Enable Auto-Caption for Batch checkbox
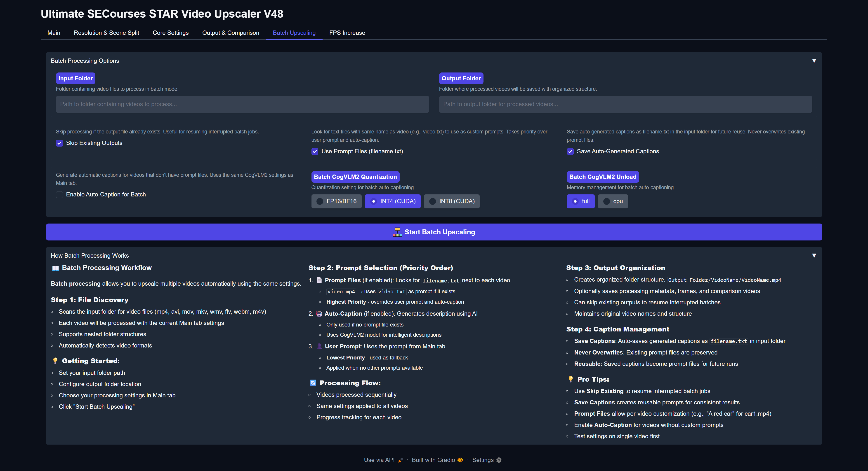Screen dimensions: 868x471 [x=59, y=195]
